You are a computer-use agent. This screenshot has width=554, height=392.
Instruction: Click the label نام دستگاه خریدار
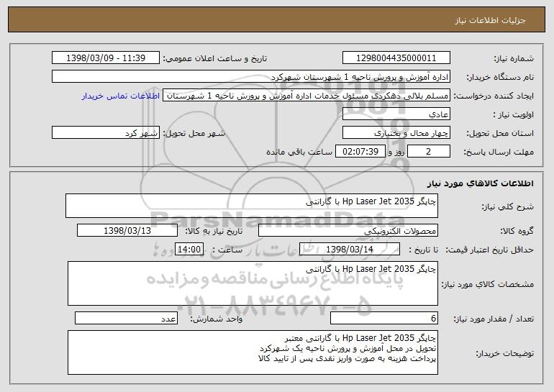point(500,77)
